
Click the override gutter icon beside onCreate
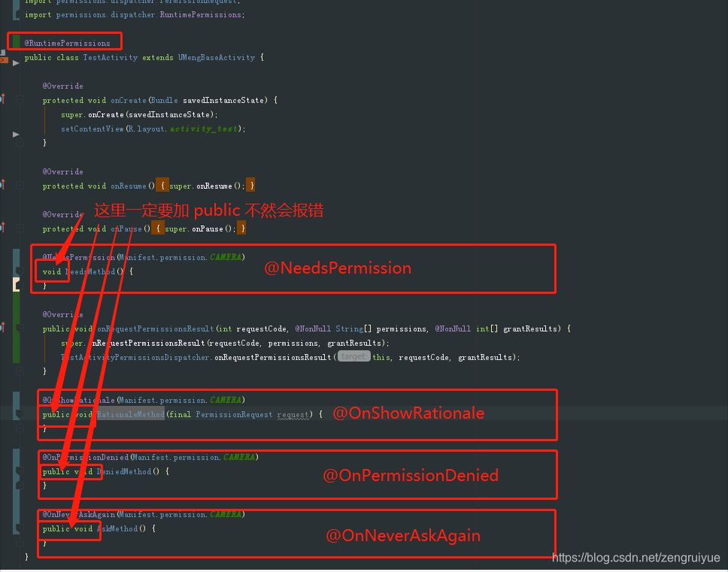pyautogui.click(x=2, y=98)
